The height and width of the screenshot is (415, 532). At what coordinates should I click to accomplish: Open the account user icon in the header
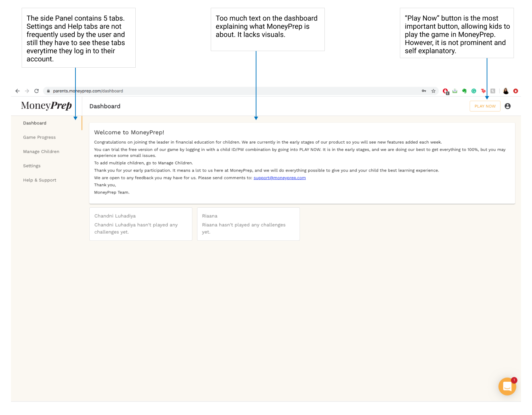click(508, 106)
